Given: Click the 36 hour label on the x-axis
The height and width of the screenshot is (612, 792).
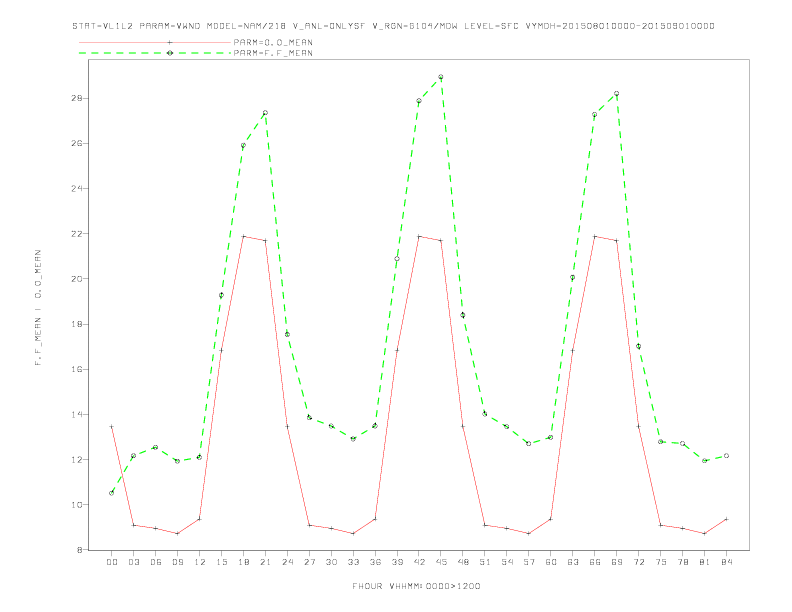Looking at the screenshot, I should 375,562.
